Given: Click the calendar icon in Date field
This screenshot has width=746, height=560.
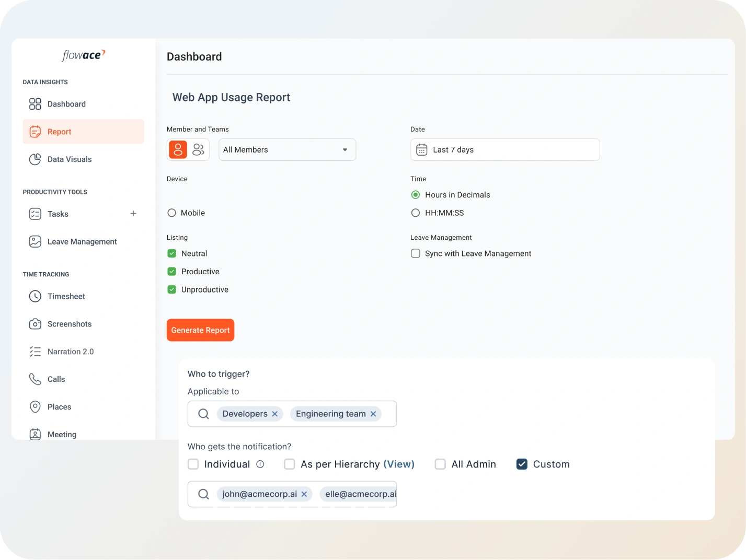Looking at the screenshot, I should point(421,150).
